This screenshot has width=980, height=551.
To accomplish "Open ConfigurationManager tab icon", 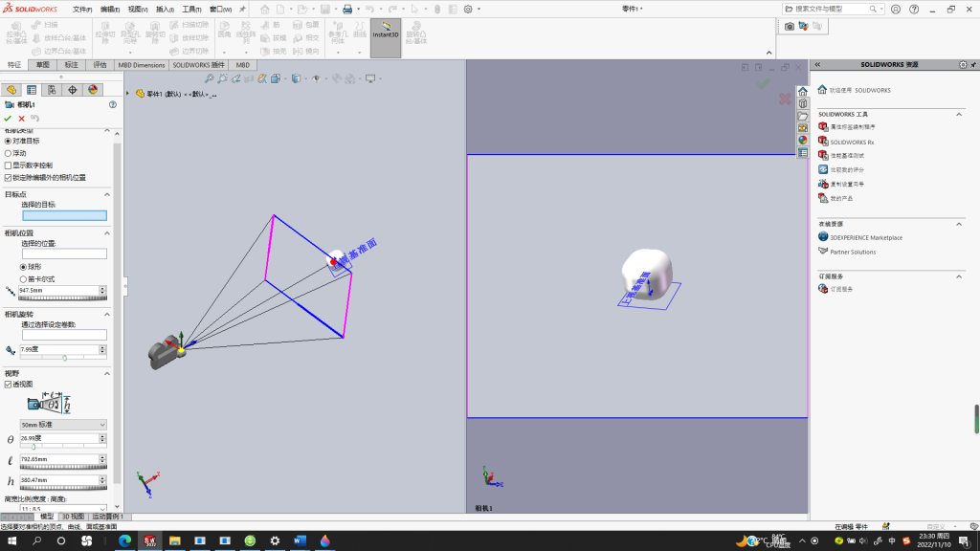I will [52, 90].
